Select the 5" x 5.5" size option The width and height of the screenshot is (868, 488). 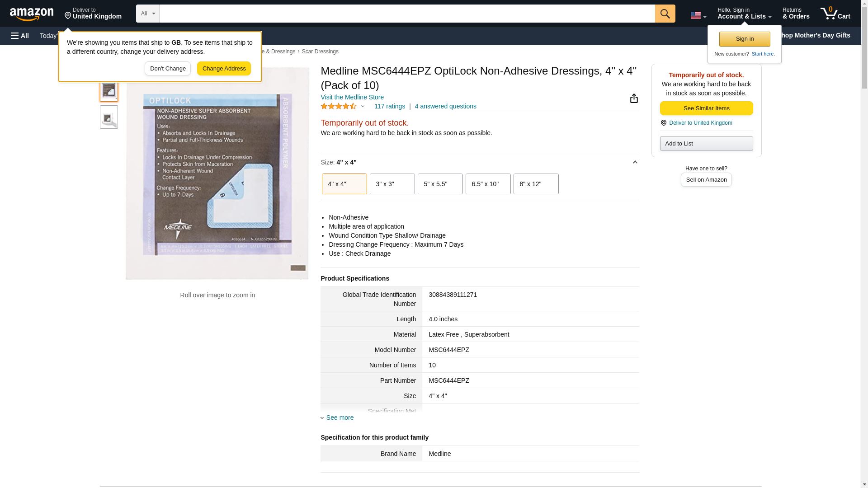click(x=440, y=184)
